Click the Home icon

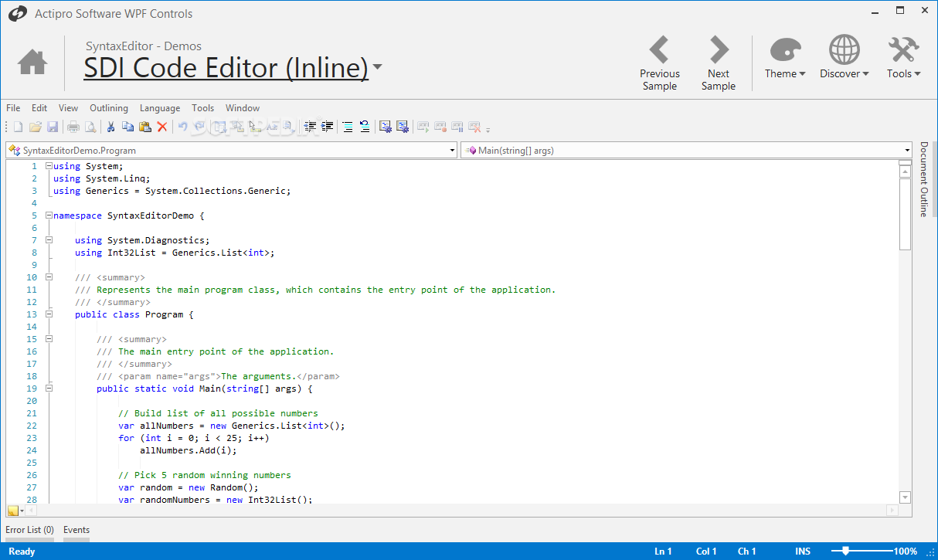[x=32, y=62]
